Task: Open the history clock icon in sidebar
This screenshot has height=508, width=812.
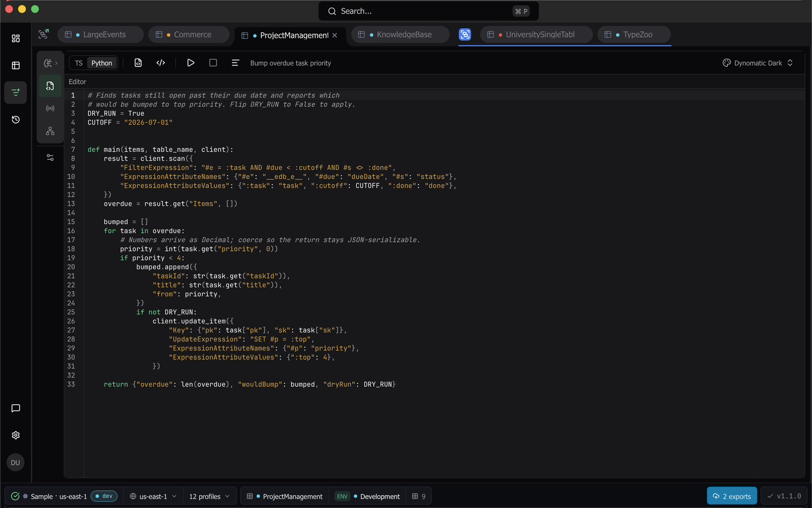Action: (x=16, y=120)
